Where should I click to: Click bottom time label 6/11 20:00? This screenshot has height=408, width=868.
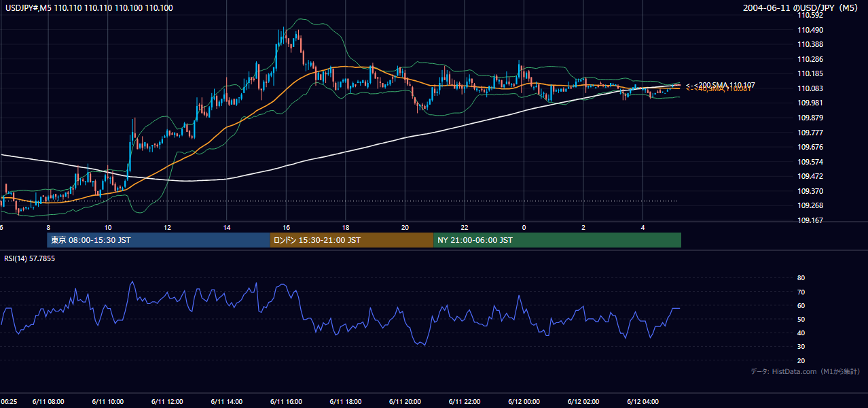pyautogui.click(x=405, y=401)
